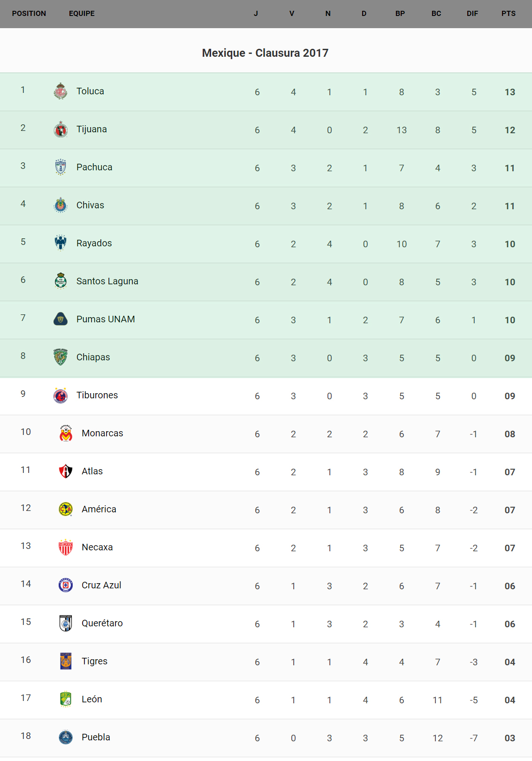This screenshot has width=532, height=761.
Task: Click the Rayados team badge
Action: click(x=61, y=243)
